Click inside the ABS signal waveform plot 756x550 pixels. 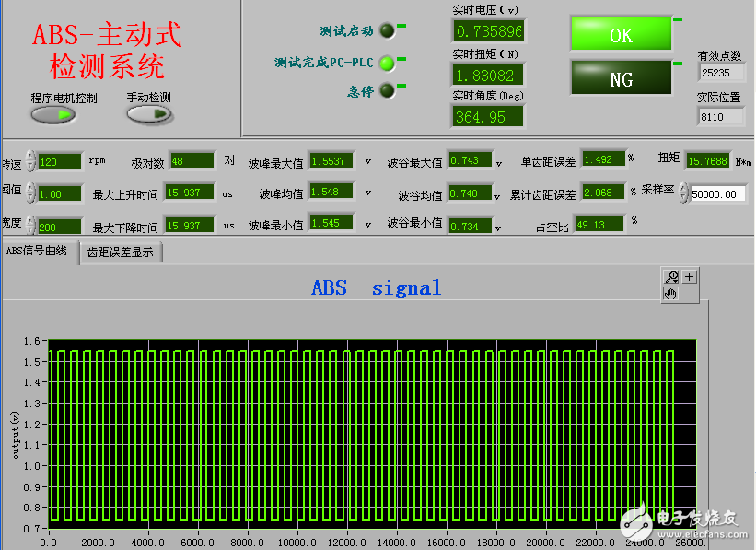pyautogui.click(x=368, y=433)
